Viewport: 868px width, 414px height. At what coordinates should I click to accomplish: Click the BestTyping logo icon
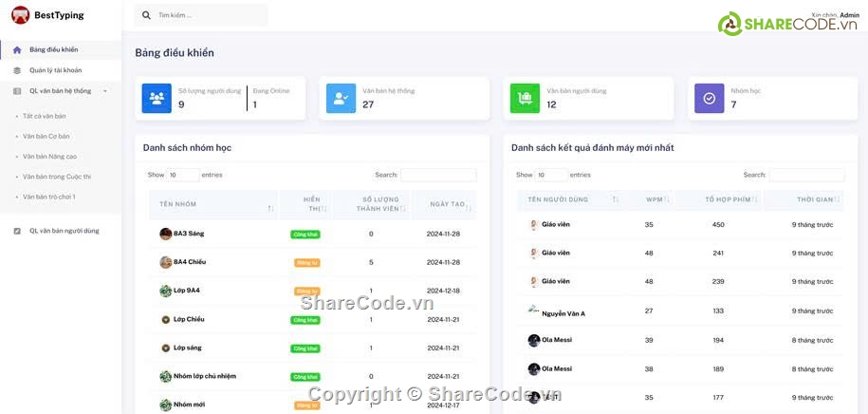(19, 15)
